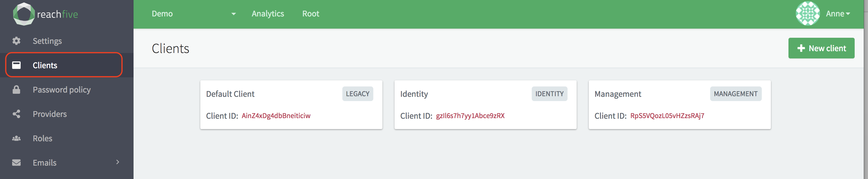Click the plus icon on New client

tap(801, 48)
